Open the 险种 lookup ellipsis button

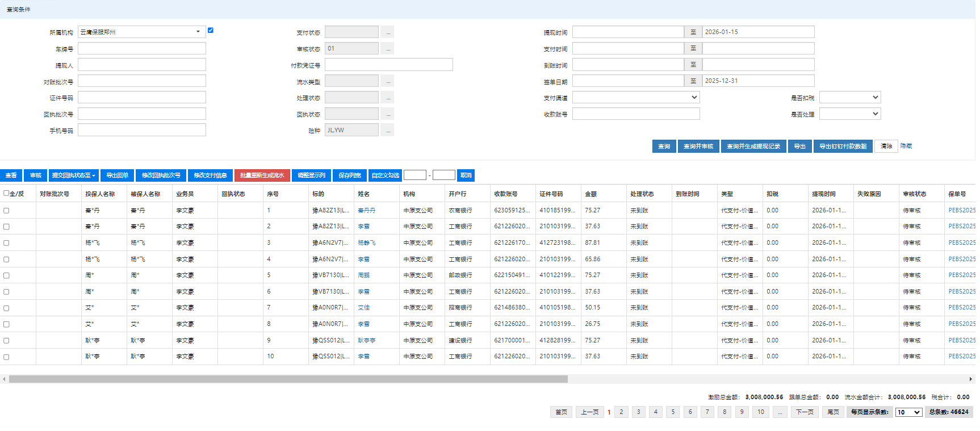(x=388, y=131)
